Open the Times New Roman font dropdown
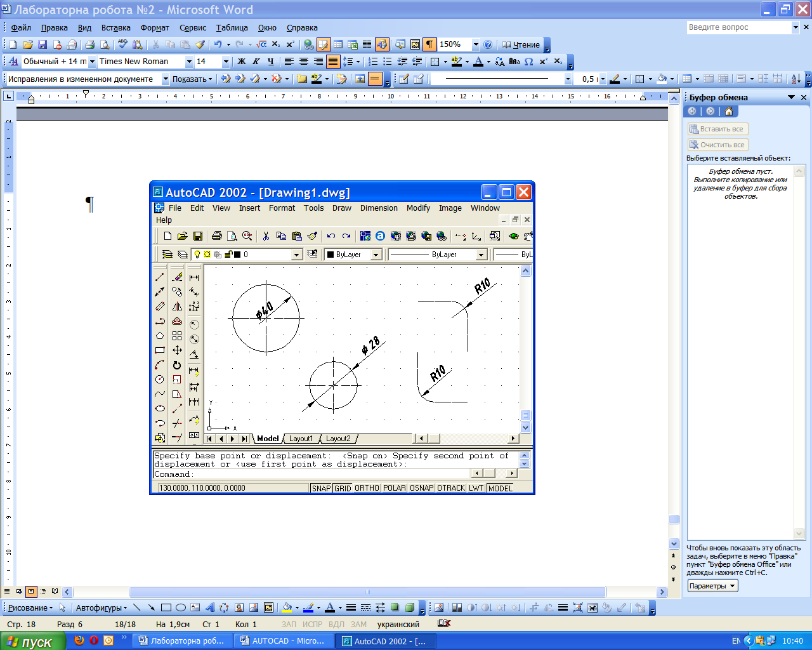Viewport: 812px width, 650px height. coord(189,62)
